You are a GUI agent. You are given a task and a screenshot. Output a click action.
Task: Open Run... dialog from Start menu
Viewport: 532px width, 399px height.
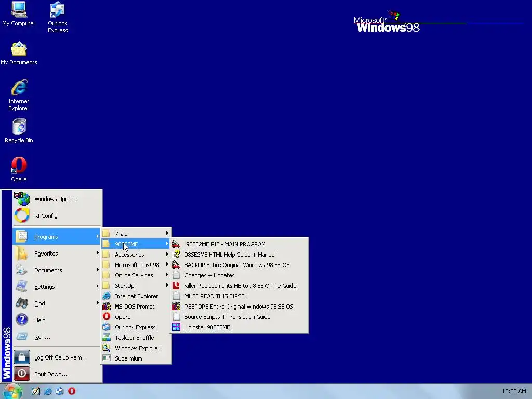57,336
